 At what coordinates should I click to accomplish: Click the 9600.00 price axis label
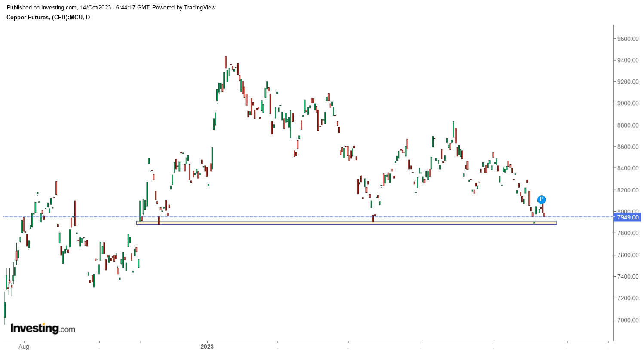point(628,39)
